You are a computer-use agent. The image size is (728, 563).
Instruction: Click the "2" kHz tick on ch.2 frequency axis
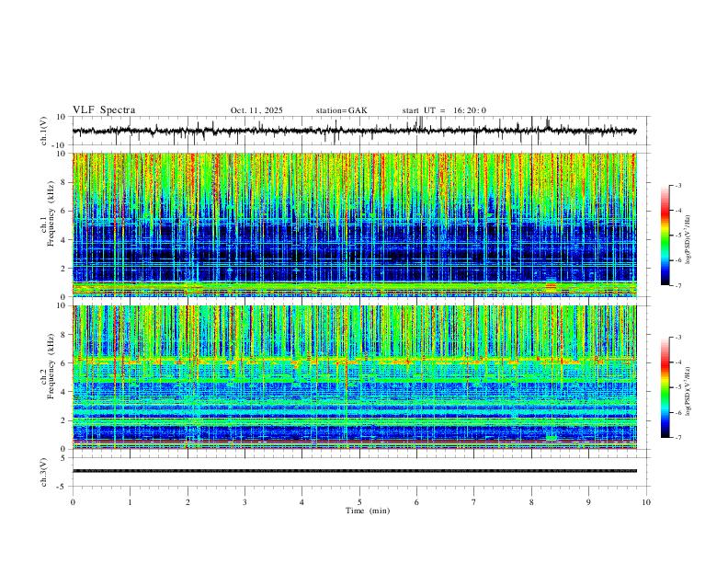coord(65,420)
